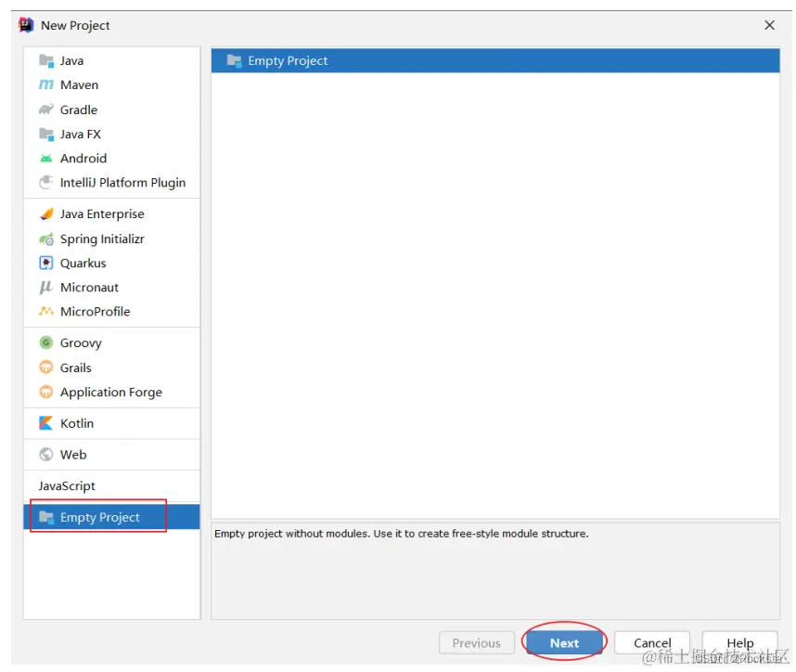
Task: Select Spring Initializr generator
Action: 111,239
